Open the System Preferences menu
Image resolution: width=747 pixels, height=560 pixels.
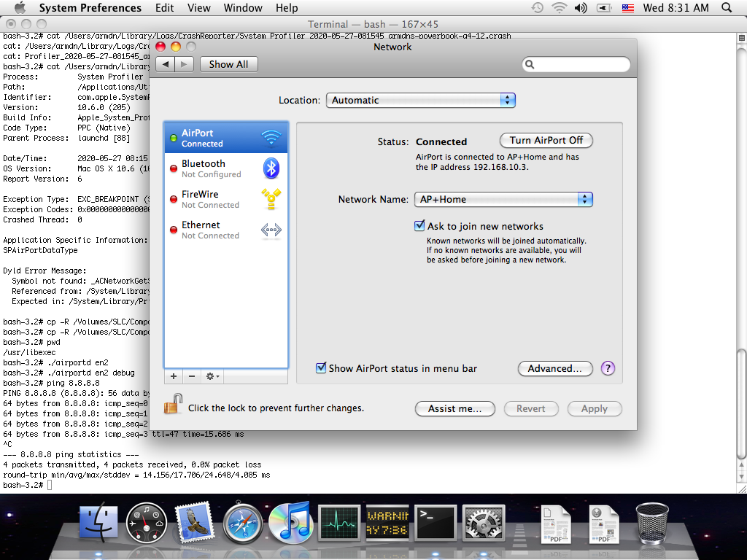tap(90, 7)
